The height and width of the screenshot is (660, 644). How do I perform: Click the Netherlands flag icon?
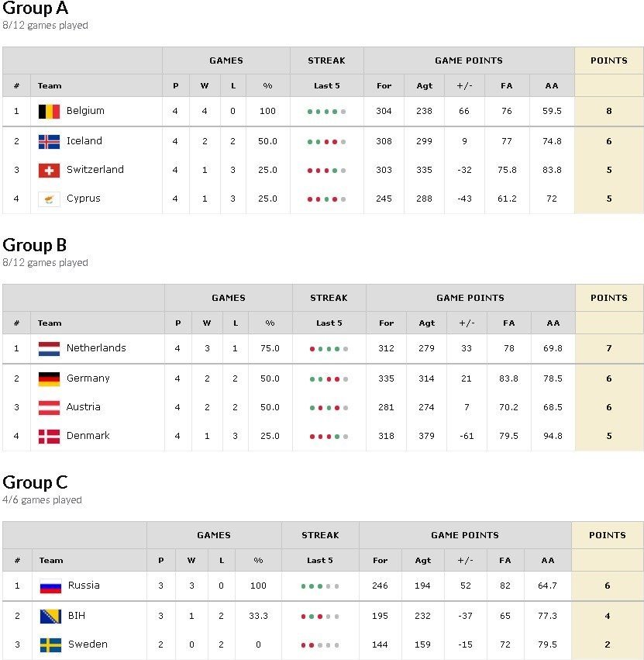click(49, 349)
